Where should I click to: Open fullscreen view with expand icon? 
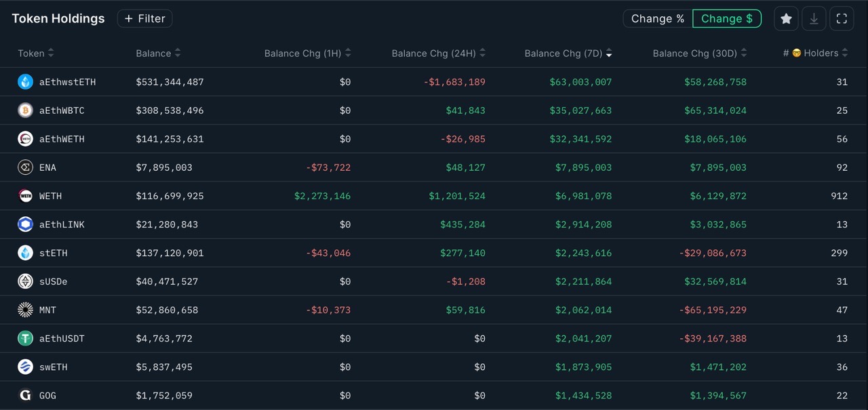coord(842,19)
